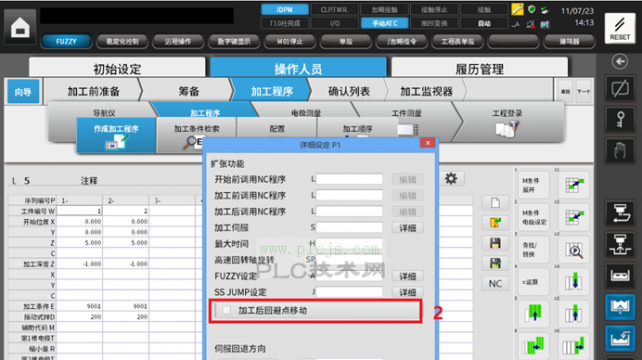The height and width of the screenshot is (360, 642).
Task: Go to the home screen icon
Action: click(20, 27)
